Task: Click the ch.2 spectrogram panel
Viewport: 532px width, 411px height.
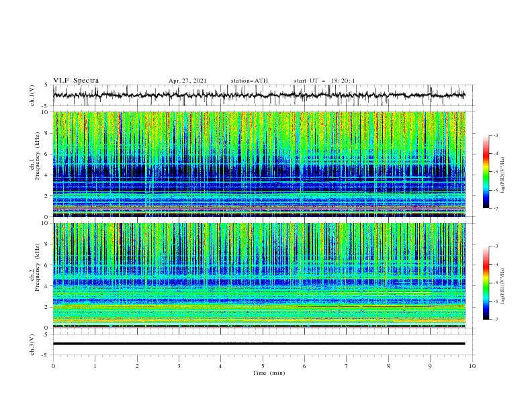Action: coord(259,275)
